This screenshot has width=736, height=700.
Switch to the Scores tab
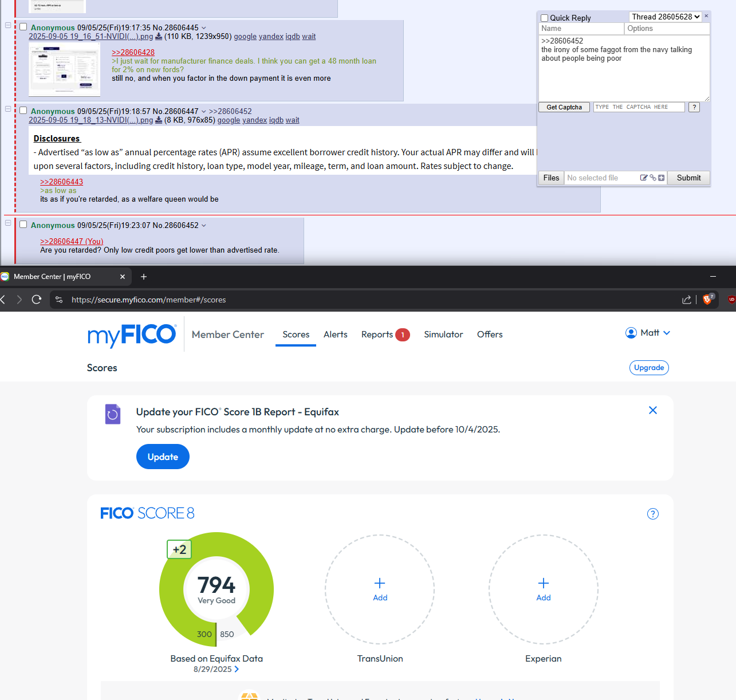[296, 335]
